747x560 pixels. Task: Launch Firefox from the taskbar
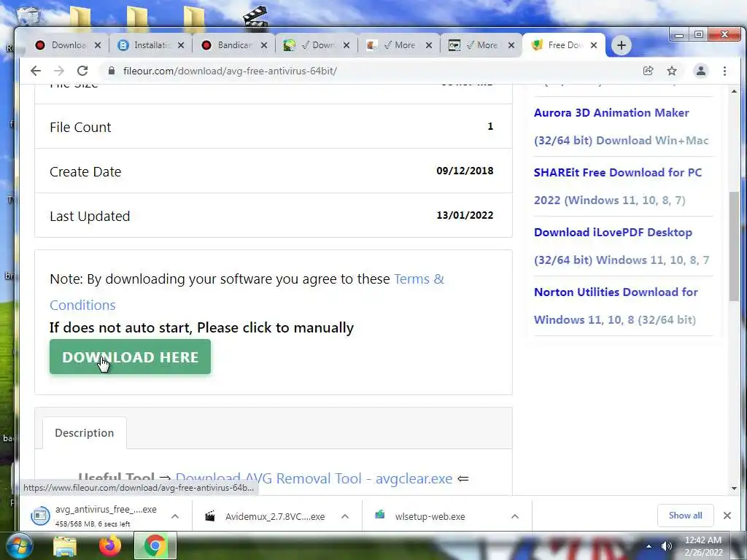[x=109, y=545]
